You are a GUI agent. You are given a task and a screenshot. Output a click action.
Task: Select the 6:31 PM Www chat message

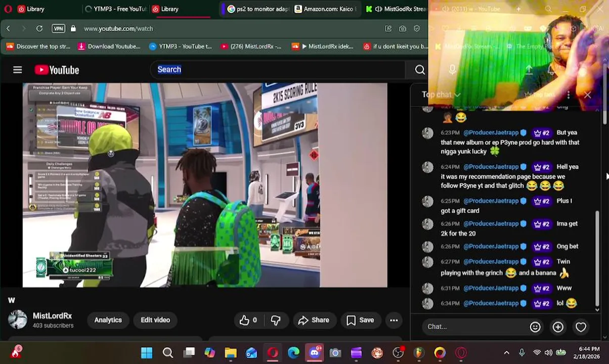(x=506, y=288)
